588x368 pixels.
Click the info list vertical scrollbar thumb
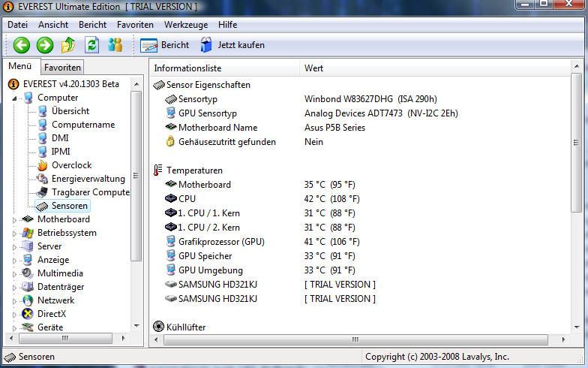click(x=576, y=143)
